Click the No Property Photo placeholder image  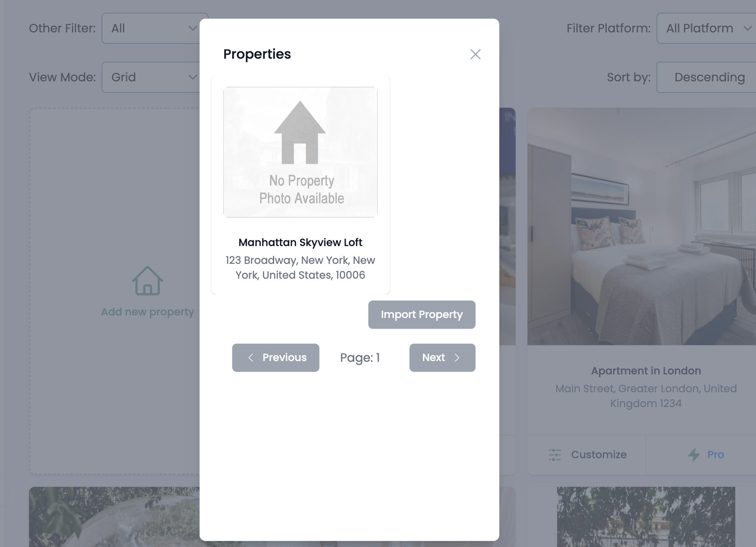click(x=301, y=152)
